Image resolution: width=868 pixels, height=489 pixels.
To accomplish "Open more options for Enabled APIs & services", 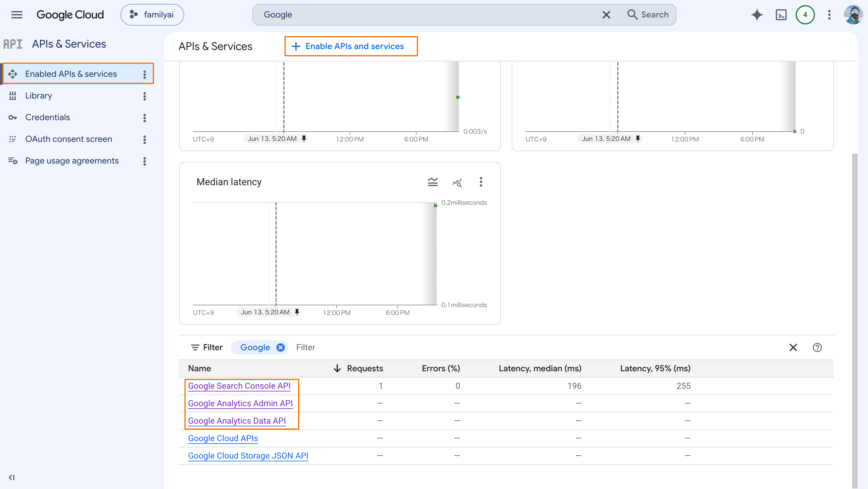I will coord(145,74).
